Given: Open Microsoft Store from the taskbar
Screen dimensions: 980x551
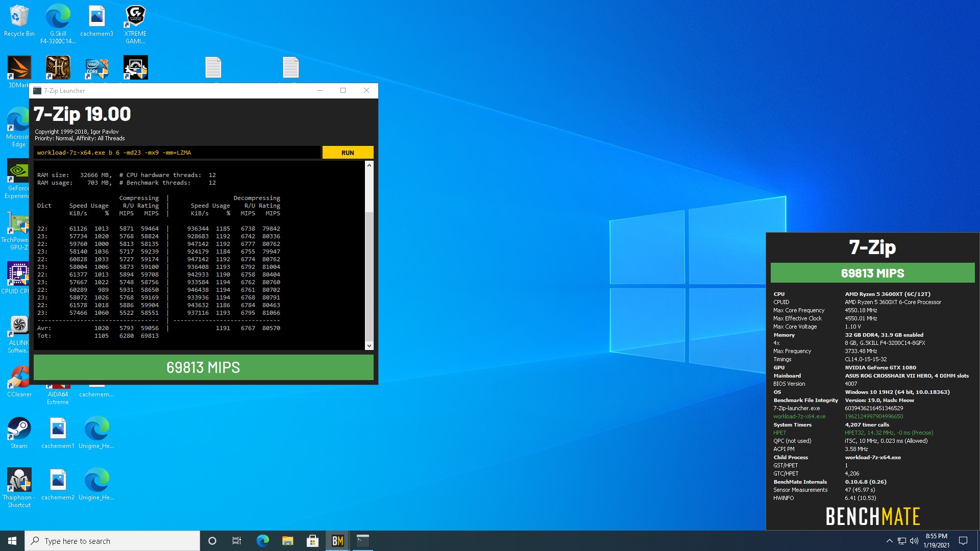Looking at the screenshot, I should pyautogui.click(x=312, y=541).
